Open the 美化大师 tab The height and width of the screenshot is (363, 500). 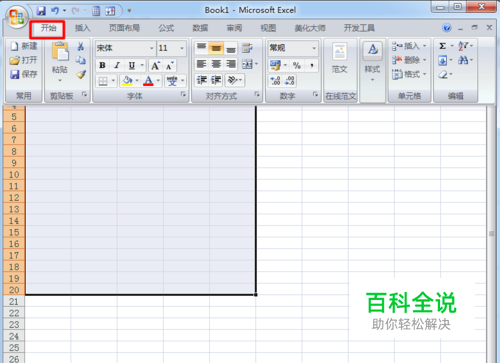(310, 28)
